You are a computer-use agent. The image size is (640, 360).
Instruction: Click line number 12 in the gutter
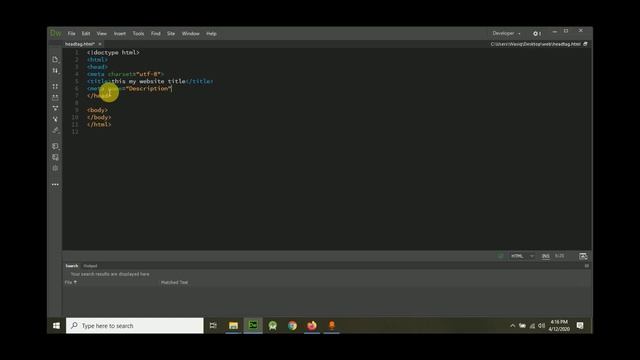pos(75,132)
